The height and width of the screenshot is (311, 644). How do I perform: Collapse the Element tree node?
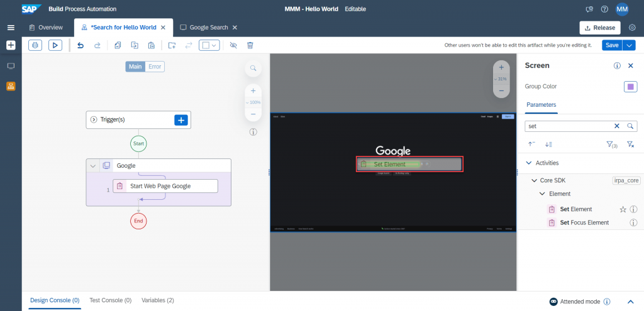tap(542, 194)
